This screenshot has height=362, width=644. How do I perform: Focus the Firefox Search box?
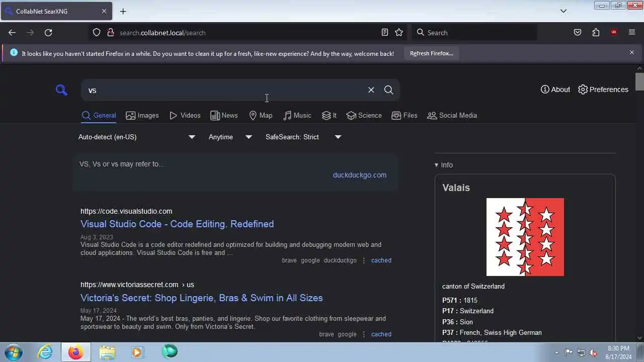pos(474,33)
